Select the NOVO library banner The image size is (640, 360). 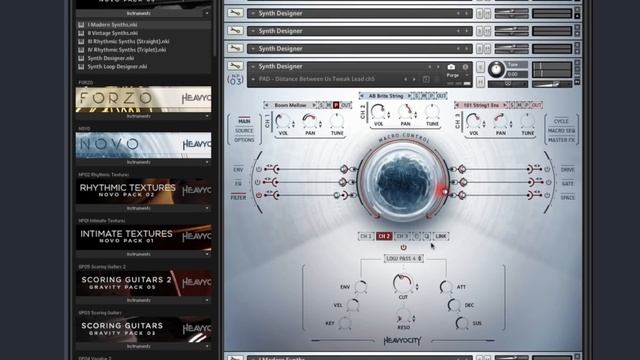143,145
